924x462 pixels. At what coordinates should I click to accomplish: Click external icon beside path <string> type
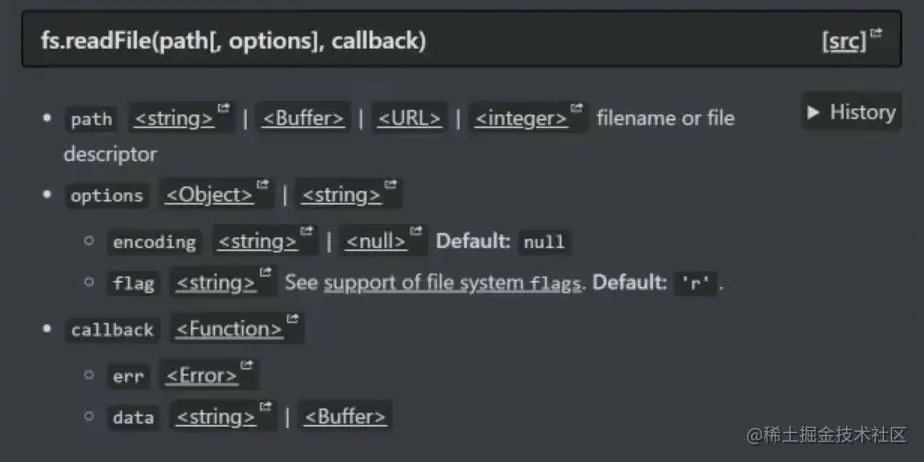click(x=223, y=108)
